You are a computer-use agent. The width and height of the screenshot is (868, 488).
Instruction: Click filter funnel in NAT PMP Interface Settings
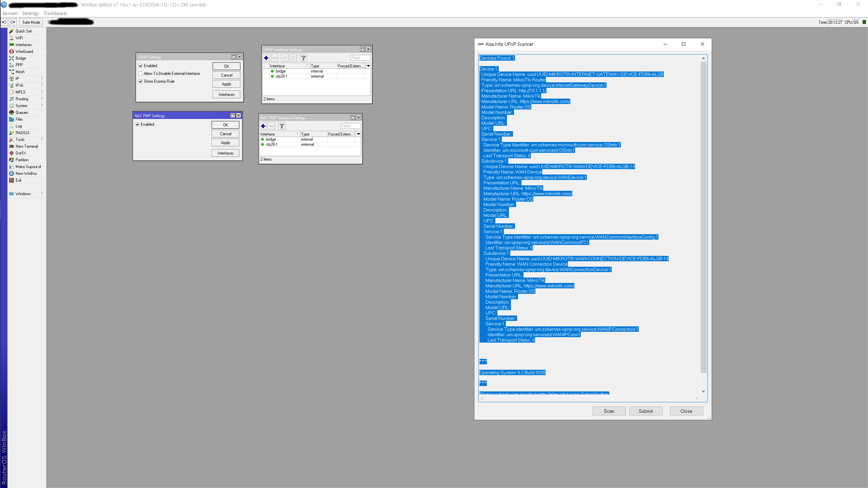click(x=281, y=126)
